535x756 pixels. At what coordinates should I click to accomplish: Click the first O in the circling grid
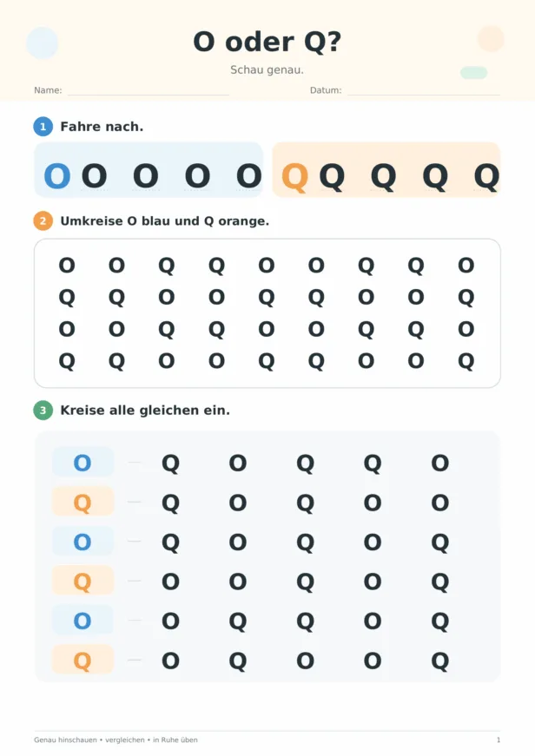pyautogui.click(x=67, y=266)
